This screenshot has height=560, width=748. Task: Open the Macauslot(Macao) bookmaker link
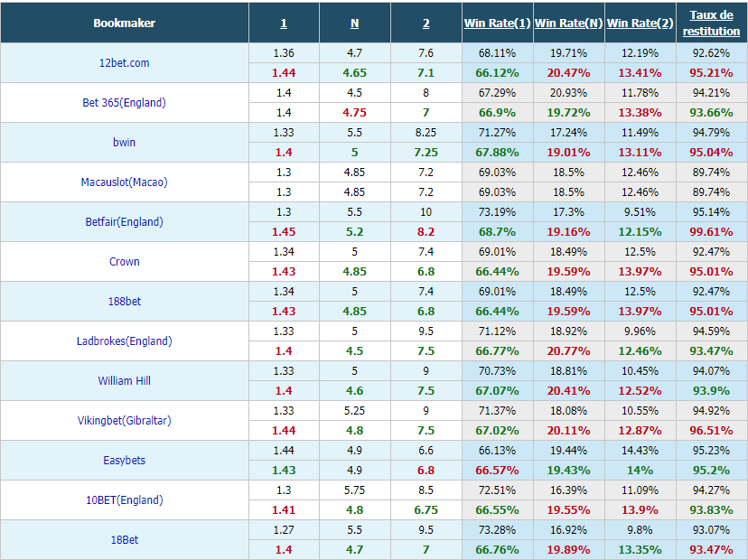click(x=124, y=182)
